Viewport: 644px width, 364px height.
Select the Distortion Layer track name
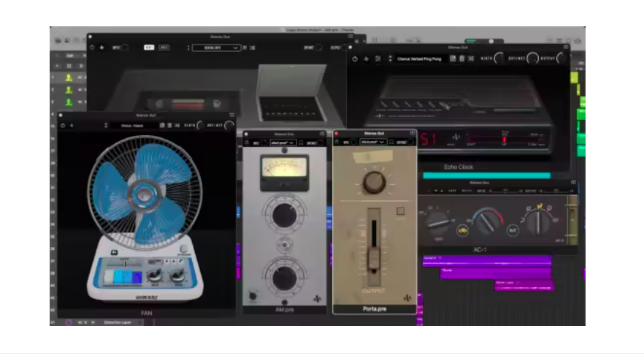pos(118,322)
